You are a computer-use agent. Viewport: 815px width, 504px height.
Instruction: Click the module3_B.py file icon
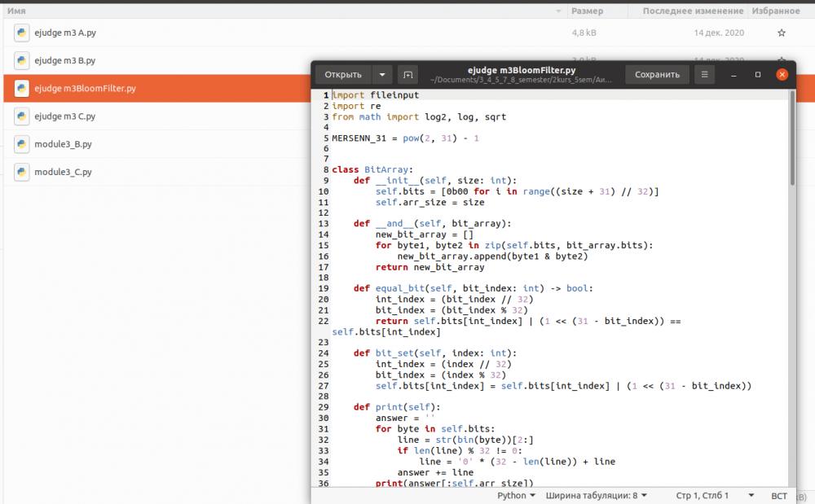pos(21,144)
